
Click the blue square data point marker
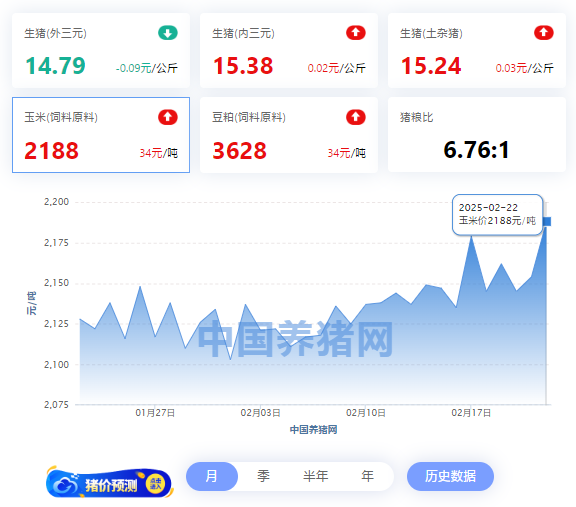547,221
